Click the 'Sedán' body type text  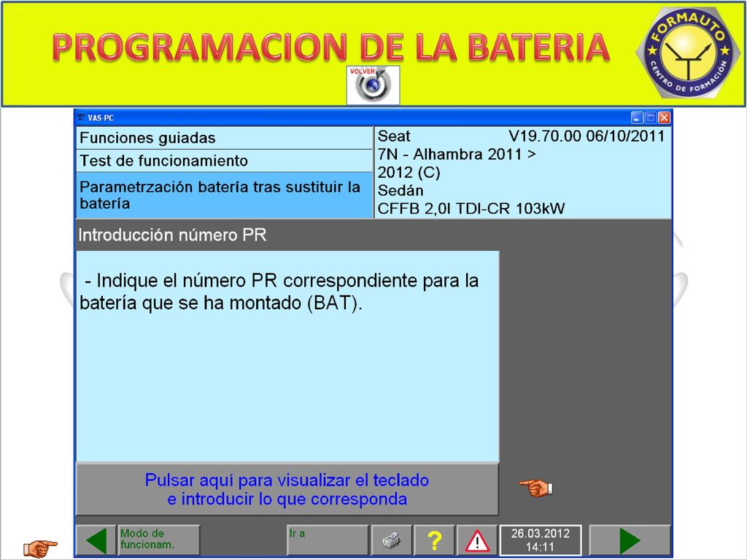tap(400, 190)
